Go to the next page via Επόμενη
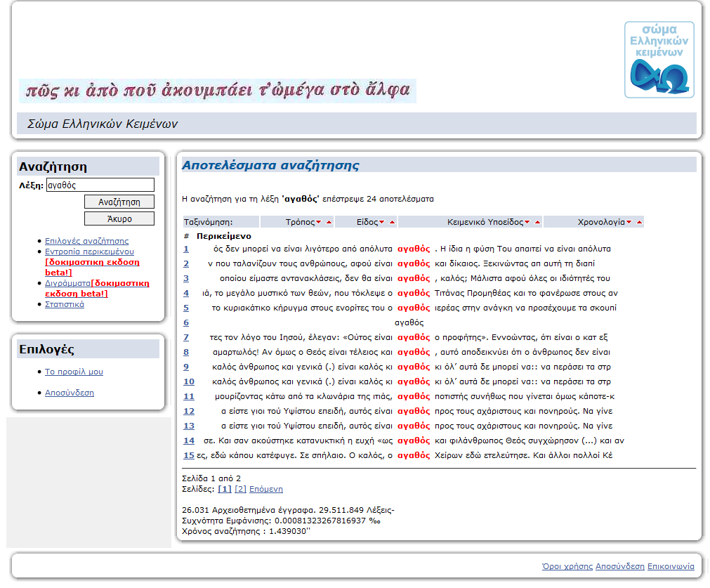Screen dimensions: 710x588 [x=265, y=489]
